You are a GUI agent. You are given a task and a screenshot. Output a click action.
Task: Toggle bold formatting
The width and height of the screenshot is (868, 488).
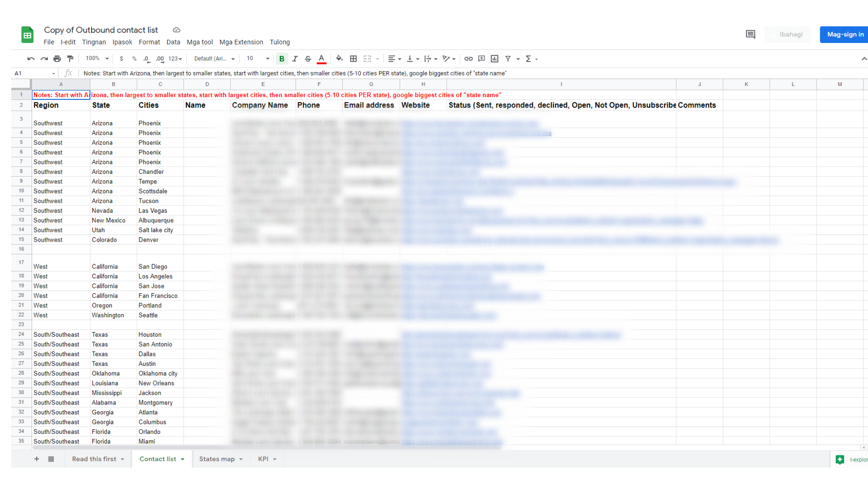pos(282,59)
